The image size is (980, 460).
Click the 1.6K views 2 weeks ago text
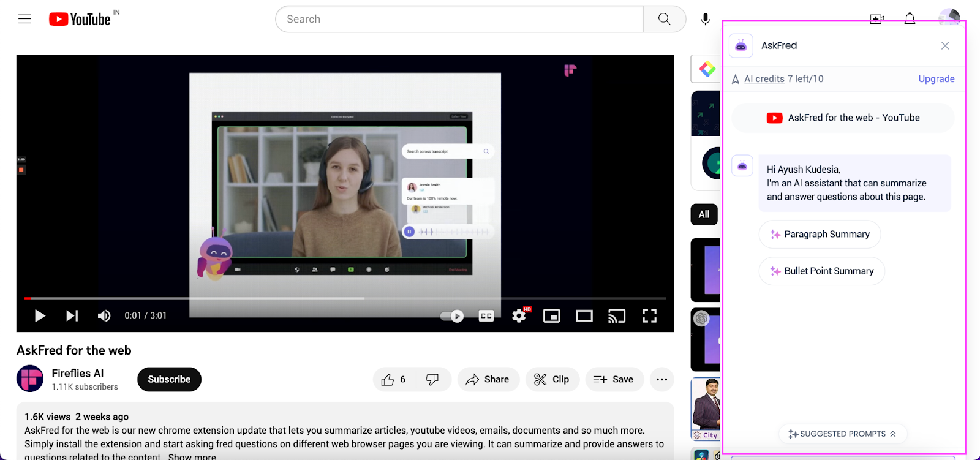click(x=77, y=417)
